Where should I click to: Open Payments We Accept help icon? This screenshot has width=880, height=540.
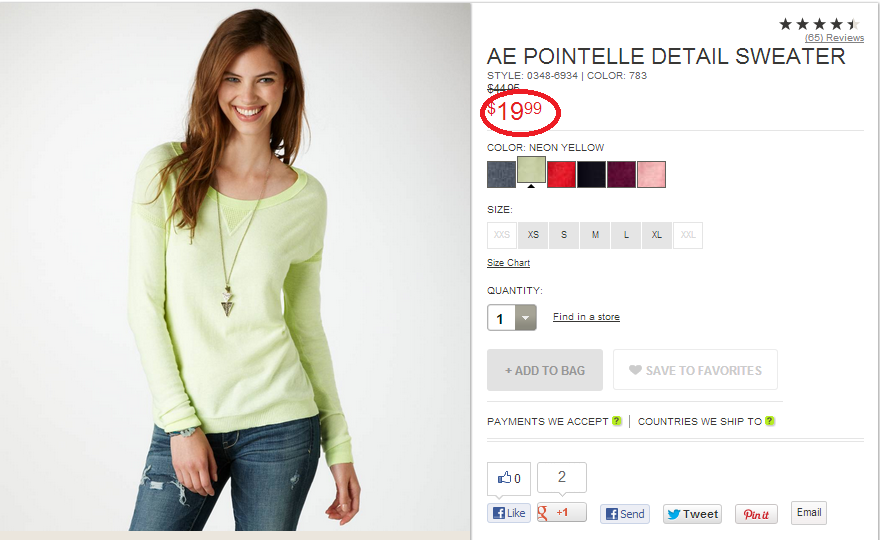coord(617,421)
